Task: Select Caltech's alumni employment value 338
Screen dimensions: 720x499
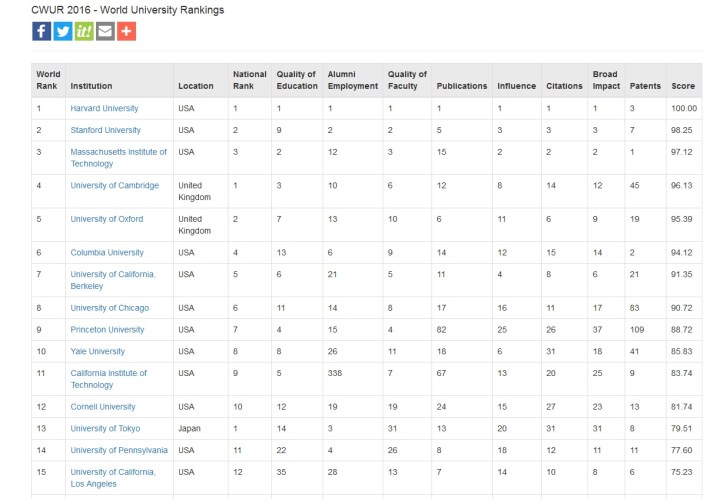Action: [335, 373]
